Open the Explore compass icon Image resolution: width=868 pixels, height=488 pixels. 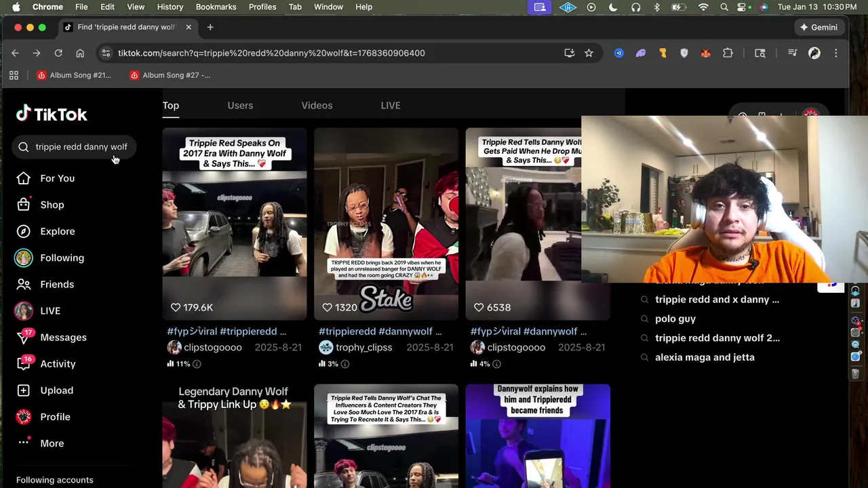click(24, 231)
